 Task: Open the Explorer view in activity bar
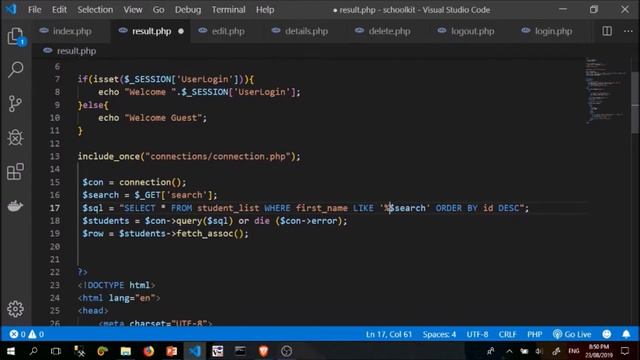(x=16, y=37)
